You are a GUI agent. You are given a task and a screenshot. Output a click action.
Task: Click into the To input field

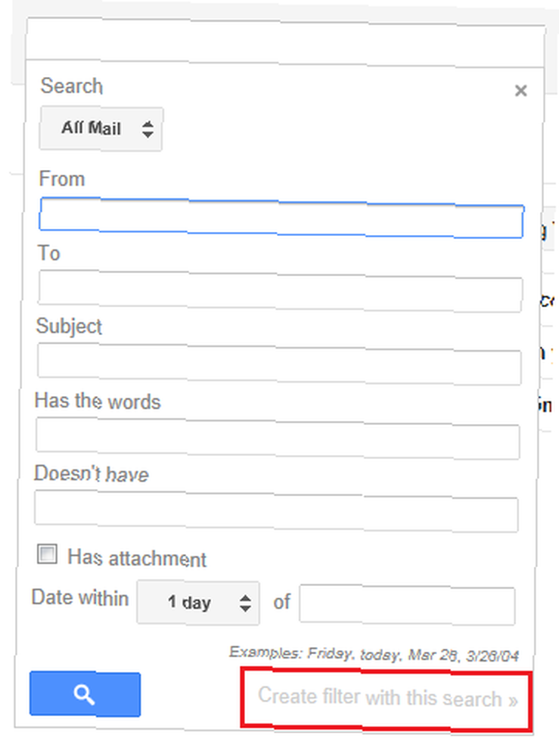(x=280, y=291)
